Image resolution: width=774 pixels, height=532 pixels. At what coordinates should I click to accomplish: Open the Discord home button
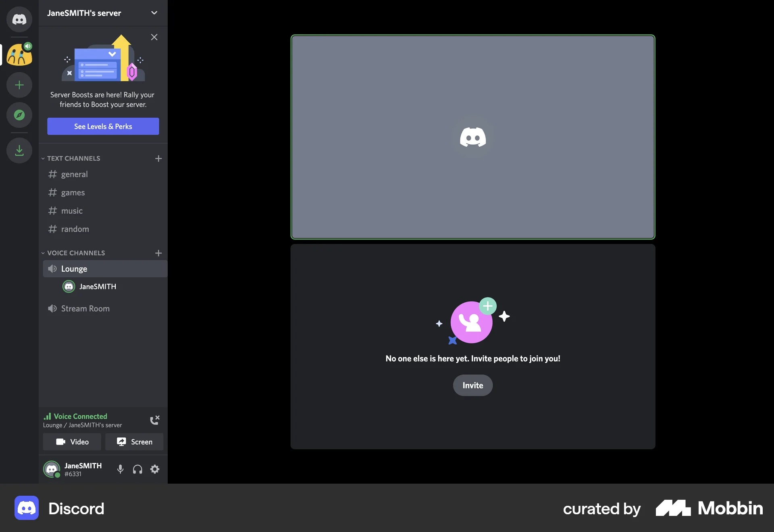[x=19, y=19]
